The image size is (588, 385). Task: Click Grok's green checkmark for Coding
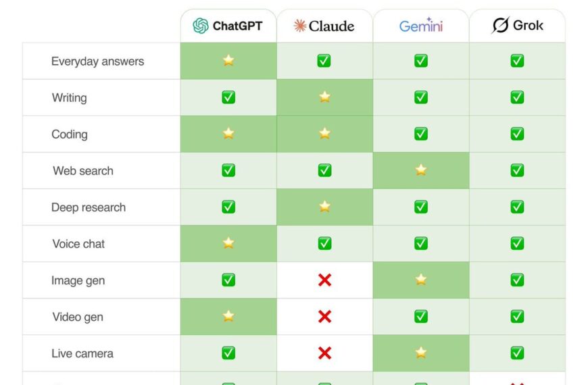[517, 134]
